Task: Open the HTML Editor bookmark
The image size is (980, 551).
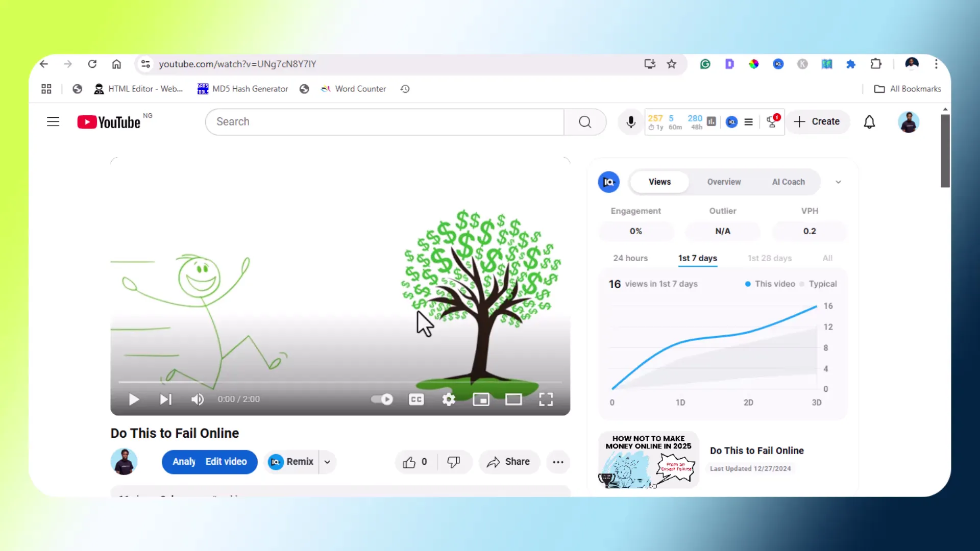Action: point(139,89)
